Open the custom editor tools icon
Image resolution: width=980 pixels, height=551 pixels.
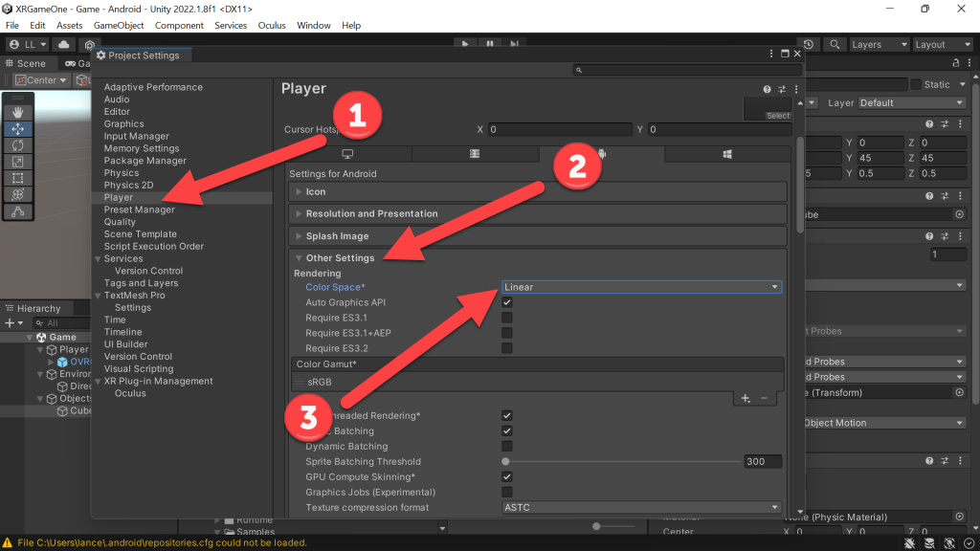17,211
